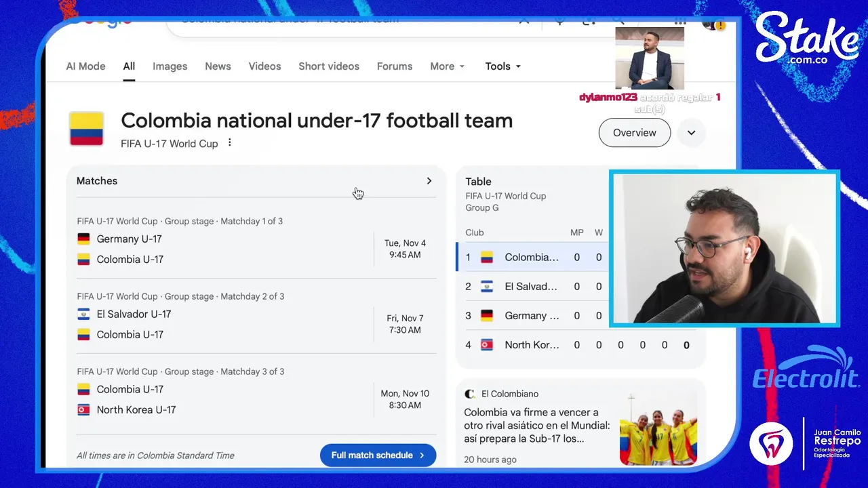Image resolution: width=868 pixels, height=488 pixels.
Task: Select Germany U-17 team in Matchday 1
Action: pyautogui.click(x=129, y=239)
